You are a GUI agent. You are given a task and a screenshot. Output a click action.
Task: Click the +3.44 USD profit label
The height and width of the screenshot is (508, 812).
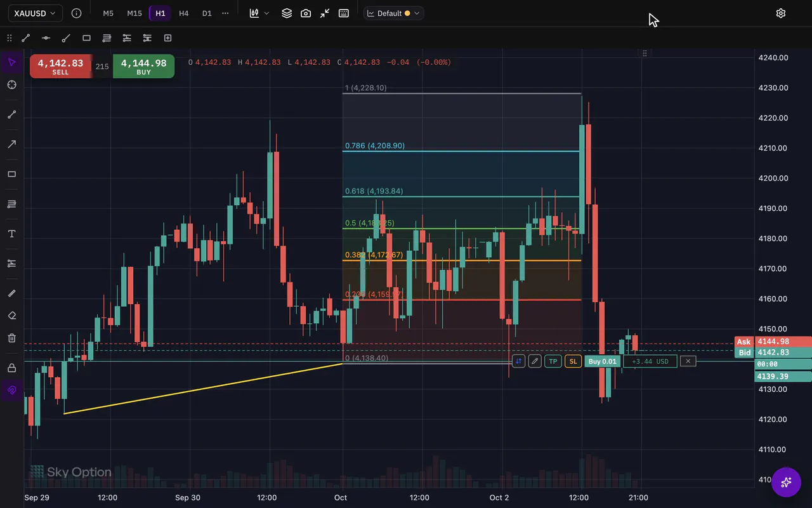pyautogui.click(x=650, y=361)
